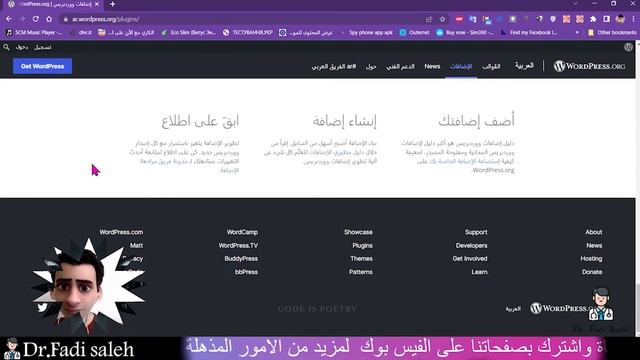The width and height of the screenshot is (640, 360).
Task: Open the About footer link
Action: click(594, 232)
